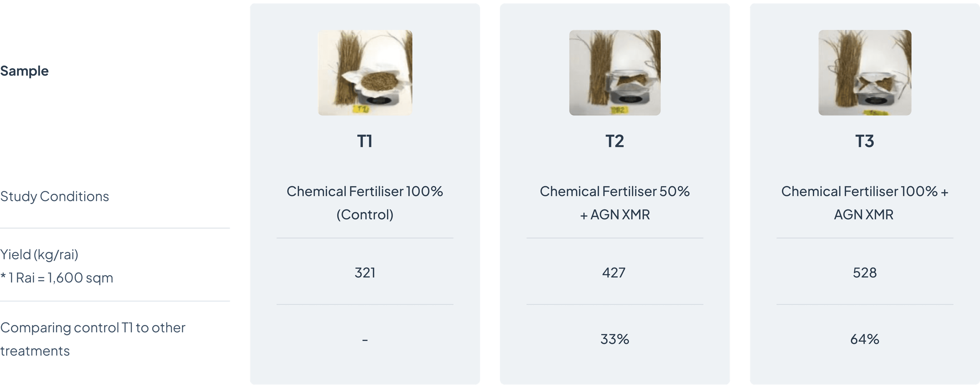The width and height of the screenshot is (980, 388).
Task: Open the T3 rice sample photo
Action: (865, 73)
